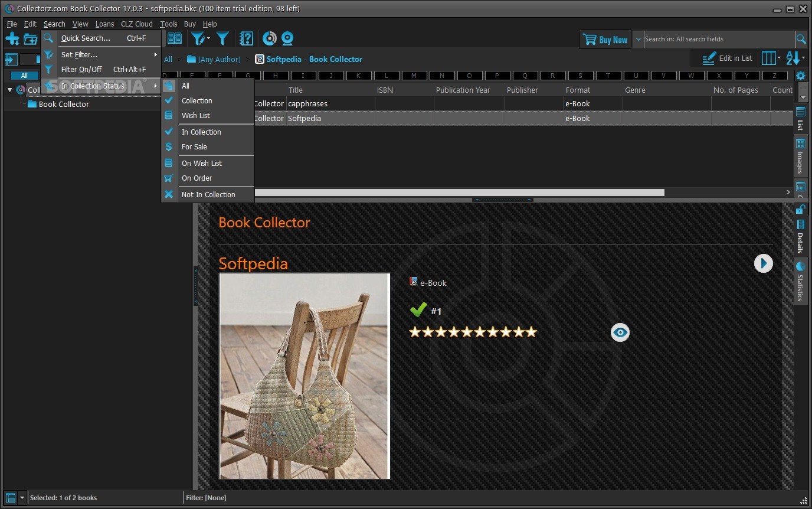Select the capphrases row in list
The width and height of the screenshot is (812, 509).
click(x=522, y=103)
